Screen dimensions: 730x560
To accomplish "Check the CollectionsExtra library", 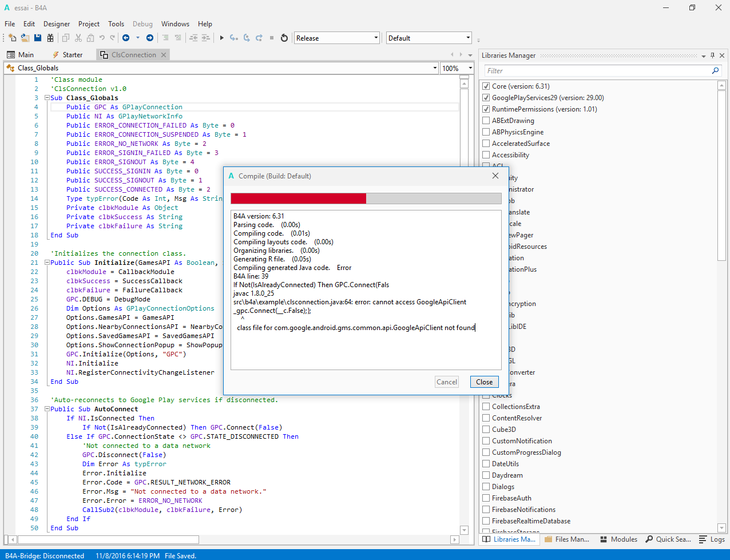I will tap(486, 407).
